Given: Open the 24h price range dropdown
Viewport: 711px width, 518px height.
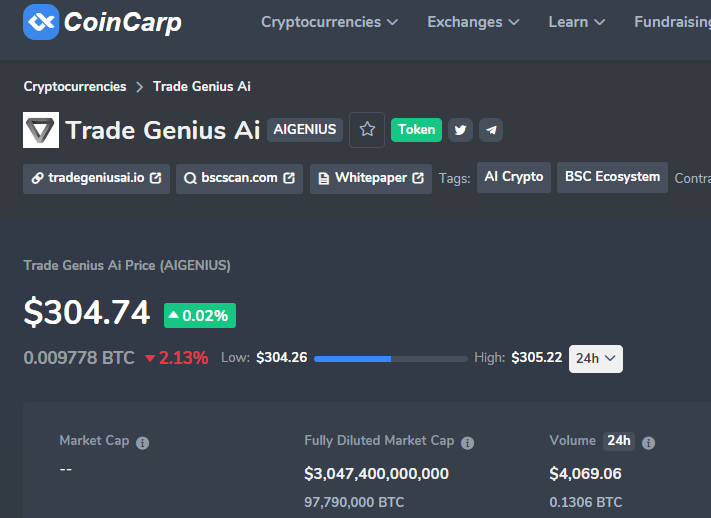Looking at the screenshot, I should pyautogui.click(x=595, y=359).
